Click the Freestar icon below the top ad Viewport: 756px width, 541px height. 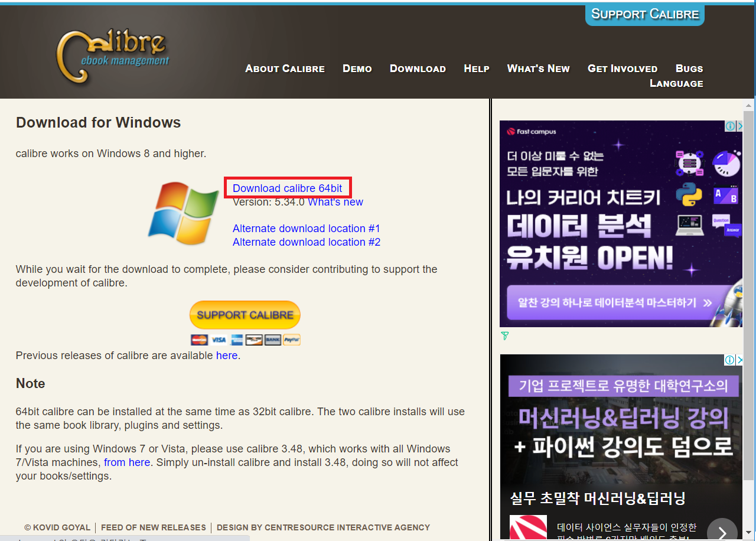tap(504, 336)
